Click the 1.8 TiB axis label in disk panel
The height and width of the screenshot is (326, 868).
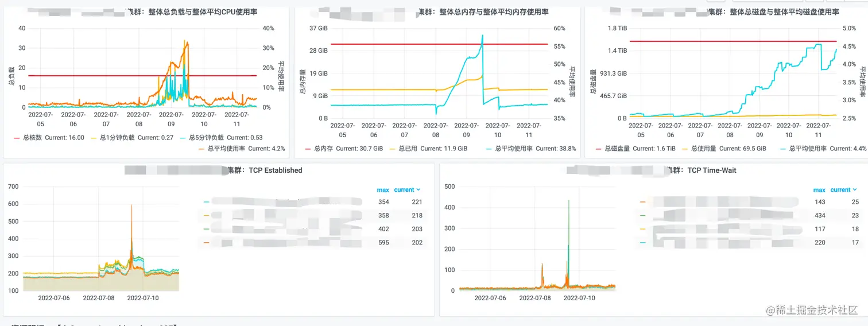(618, 29)
